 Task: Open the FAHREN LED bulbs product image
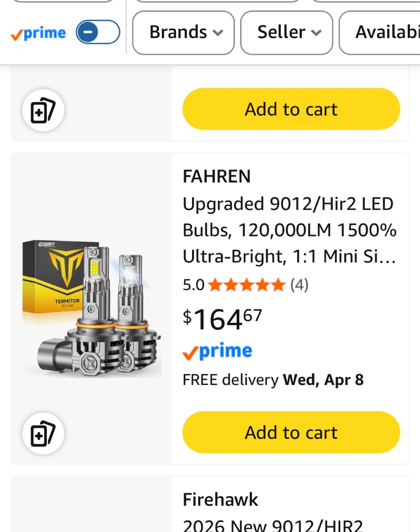click(92, 308)
